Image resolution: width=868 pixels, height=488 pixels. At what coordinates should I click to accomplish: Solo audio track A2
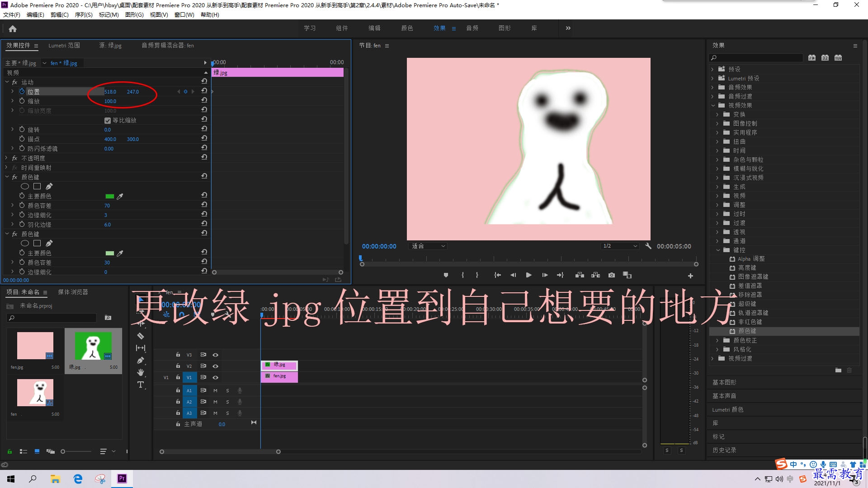coord(227,402)
